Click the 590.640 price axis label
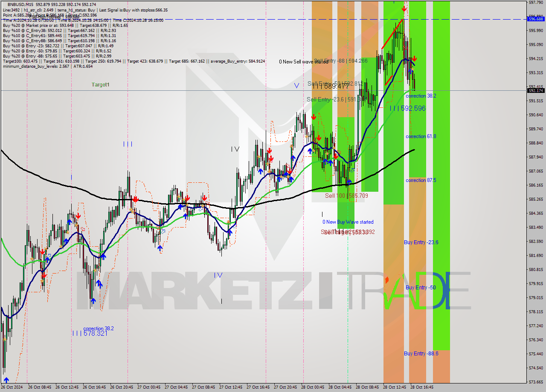The width and height of the screenshot is (546, 392). 536,115
